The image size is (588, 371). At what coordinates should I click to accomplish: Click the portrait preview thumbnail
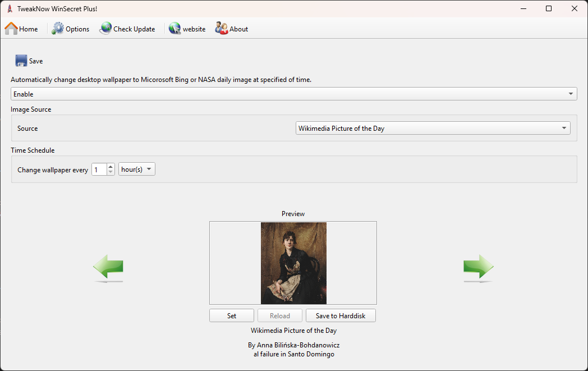pyautogui.click(x=293, y=263)
